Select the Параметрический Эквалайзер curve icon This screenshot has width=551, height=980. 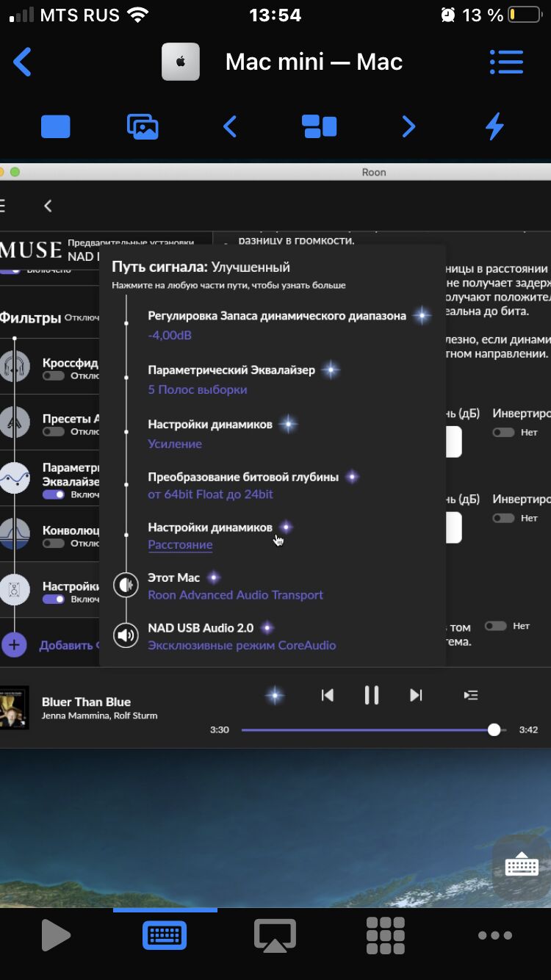(x=14, y=478)
